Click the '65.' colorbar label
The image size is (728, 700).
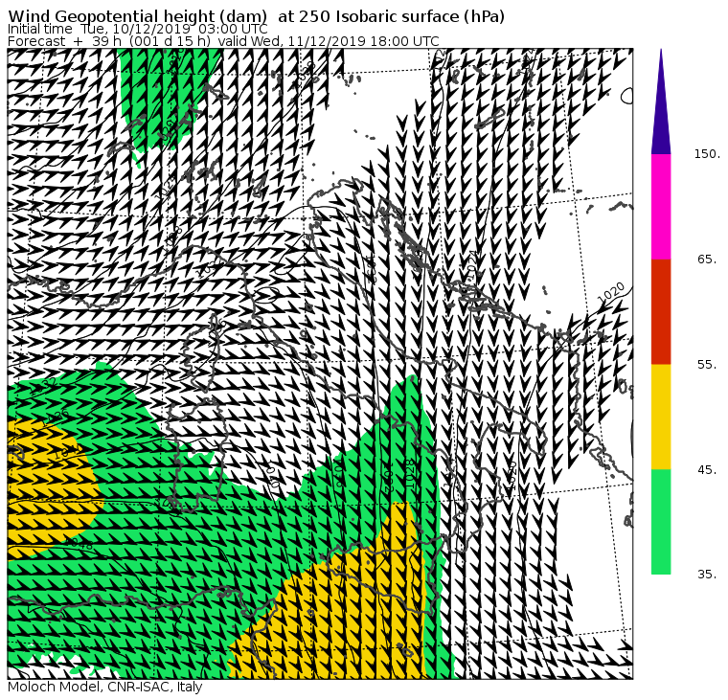707,259
